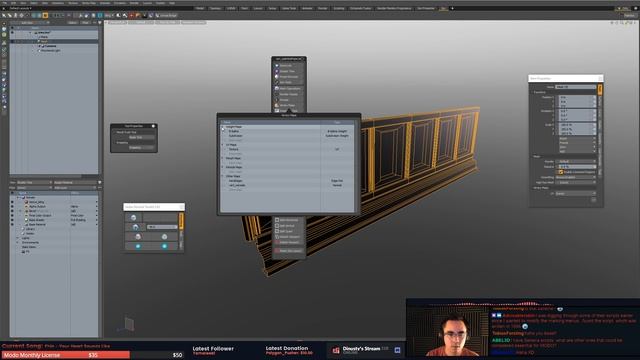Click the Mesh Operations icon in the popover list
Viewport: 640px width, 360px height.
click(x=277, y=88)
